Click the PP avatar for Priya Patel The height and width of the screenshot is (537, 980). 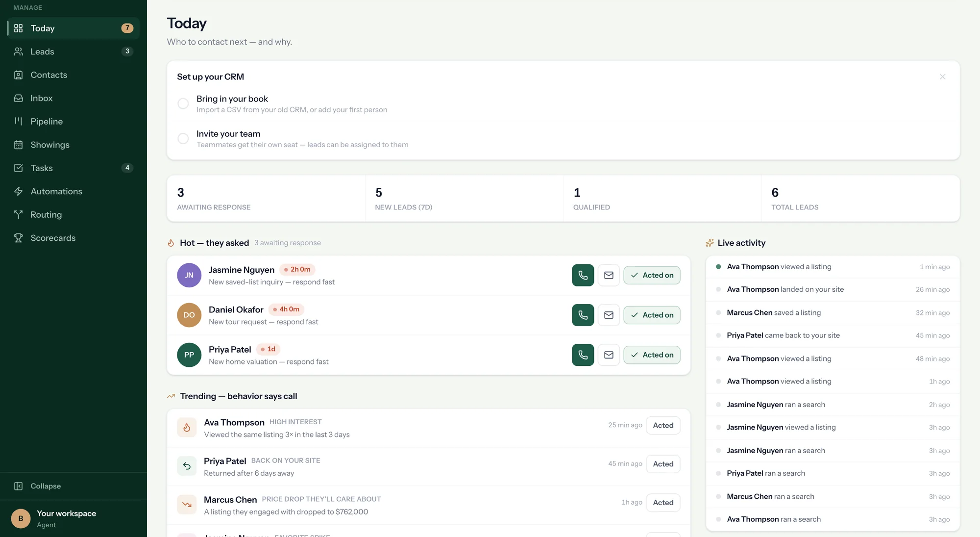tap(189, 355)
